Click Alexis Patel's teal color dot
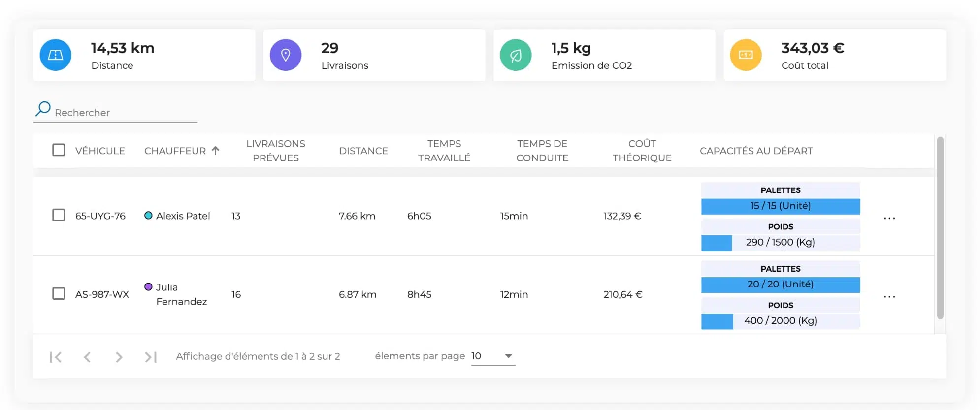Image resolution: width=980 pixels, height=410 pixels. (148, 215)
